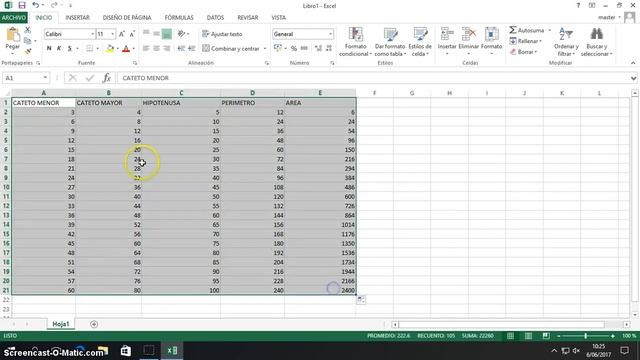The height and width of the screenshot is (360, 640).
Task: Open the font size dropdown
Action: pos(112,34)
